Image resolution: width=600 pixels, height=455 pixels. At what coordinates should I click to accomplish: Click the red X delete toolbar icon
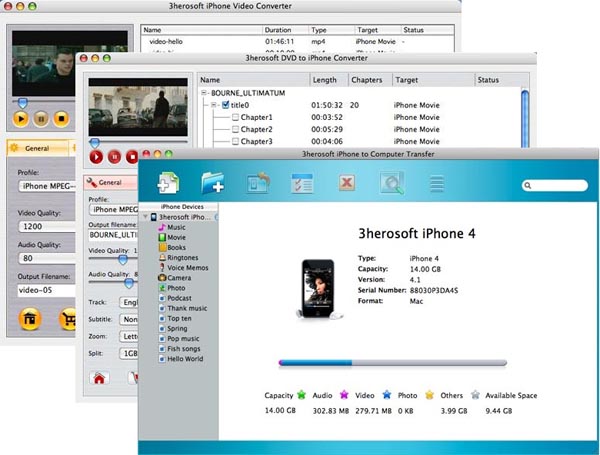[347, 183]
